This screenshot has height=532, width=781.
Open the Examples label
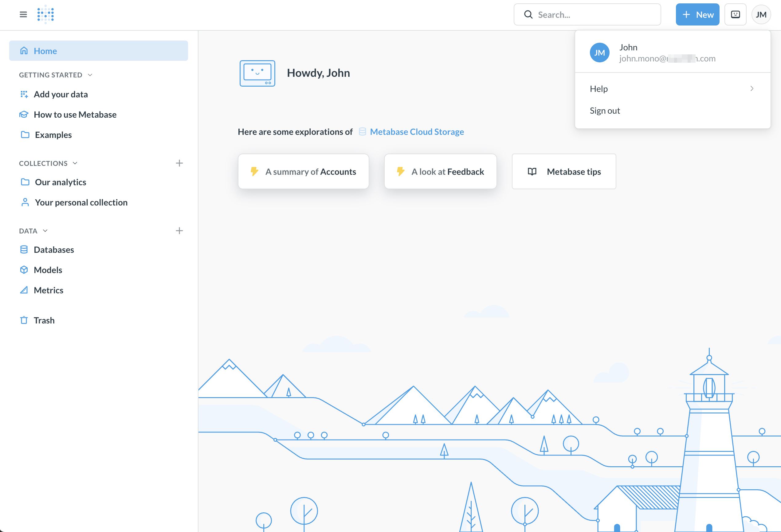[x=53, y=135]
